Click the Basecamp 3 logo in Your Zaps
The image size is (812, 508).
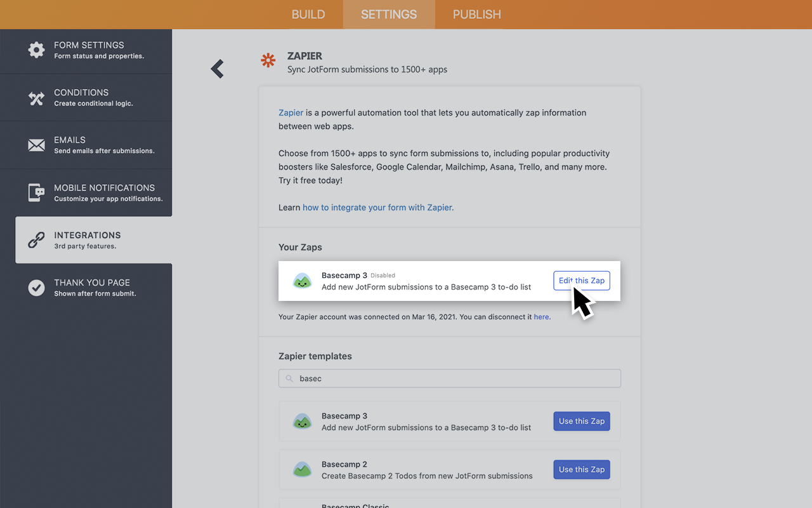tap(303, 280)
